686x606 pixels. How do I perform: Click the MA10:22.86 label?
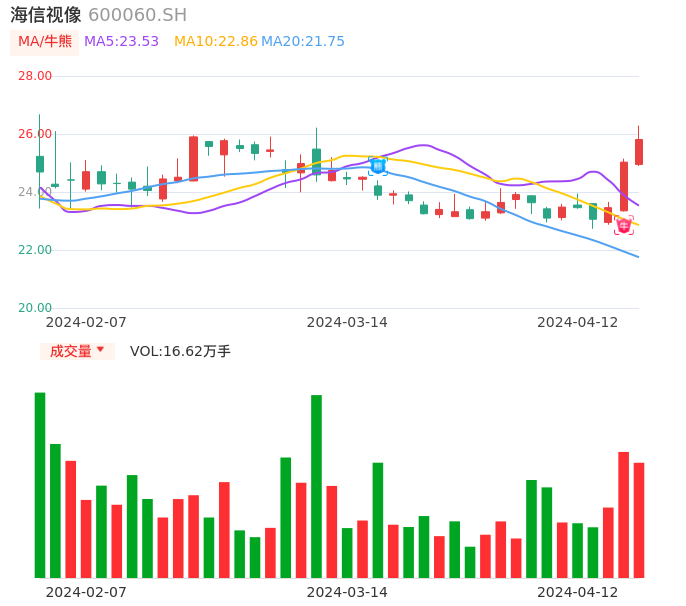point(216,42)
